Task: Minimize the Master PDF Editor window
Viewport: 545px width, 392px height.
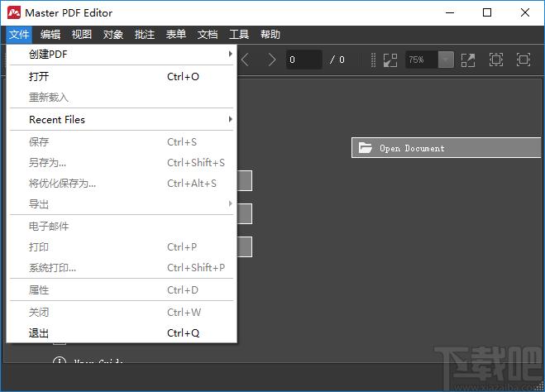Action: coord(450,13)
